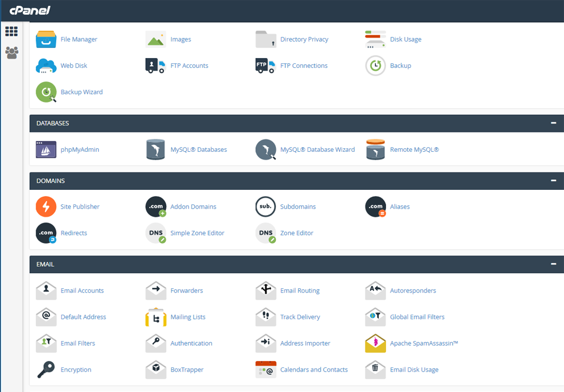Open the Zone Editor link
The width and height of the screenshot is (564, 392).
(x=297, y=233)
